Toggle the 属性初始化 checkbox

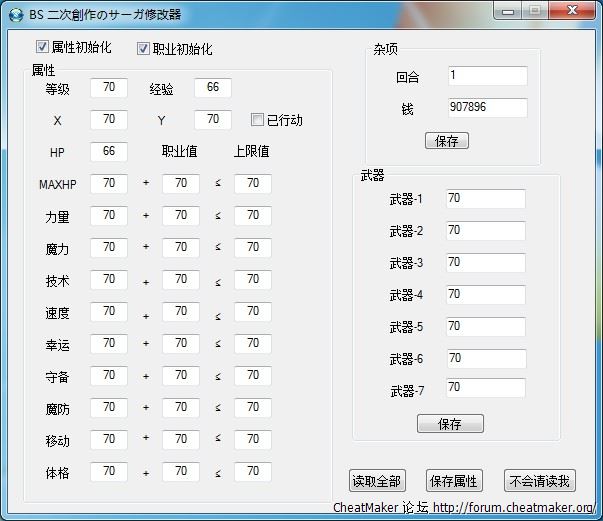(43, 47)
